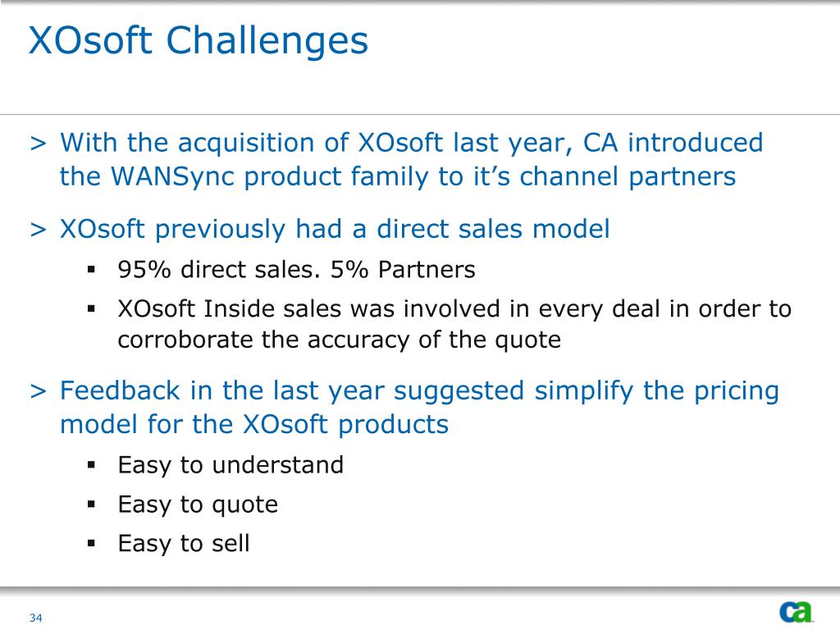Click the square bullet beside 'Easy to quote'

point(91,504)
